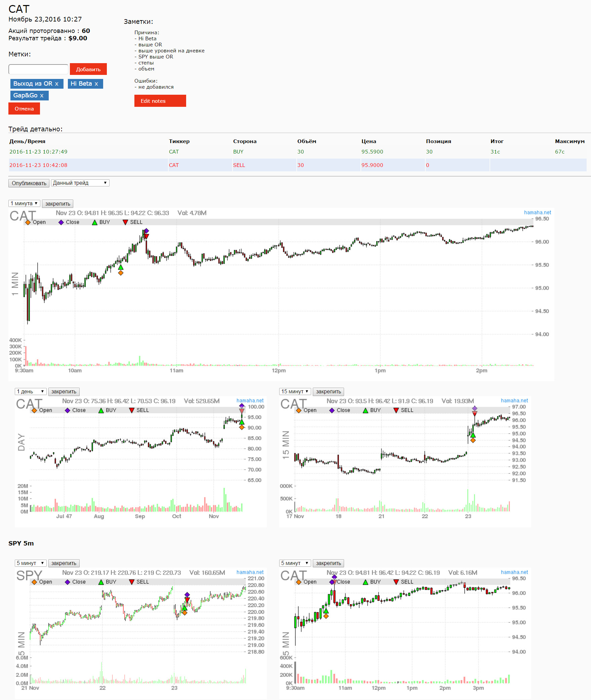Click the 'Итог' value 31c
Viewport: 591px width, 700px height.
click(x=495, y=151)
